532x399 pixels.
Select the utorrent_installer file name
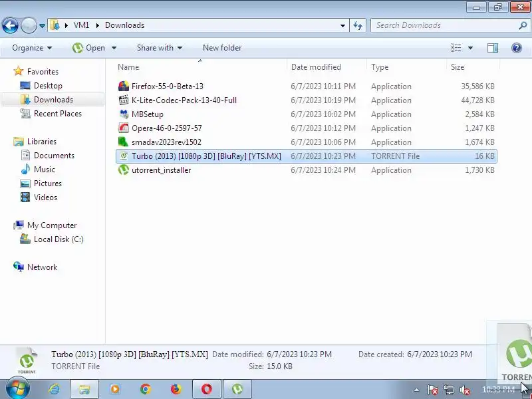pos(161,170)
